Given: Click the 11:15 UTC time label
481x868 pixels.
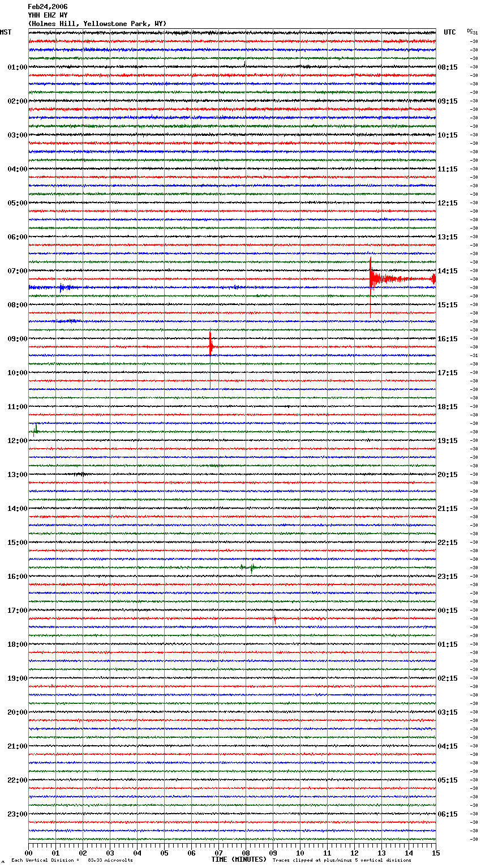Looking at the screenshot, I should click(x=448, y=169).
